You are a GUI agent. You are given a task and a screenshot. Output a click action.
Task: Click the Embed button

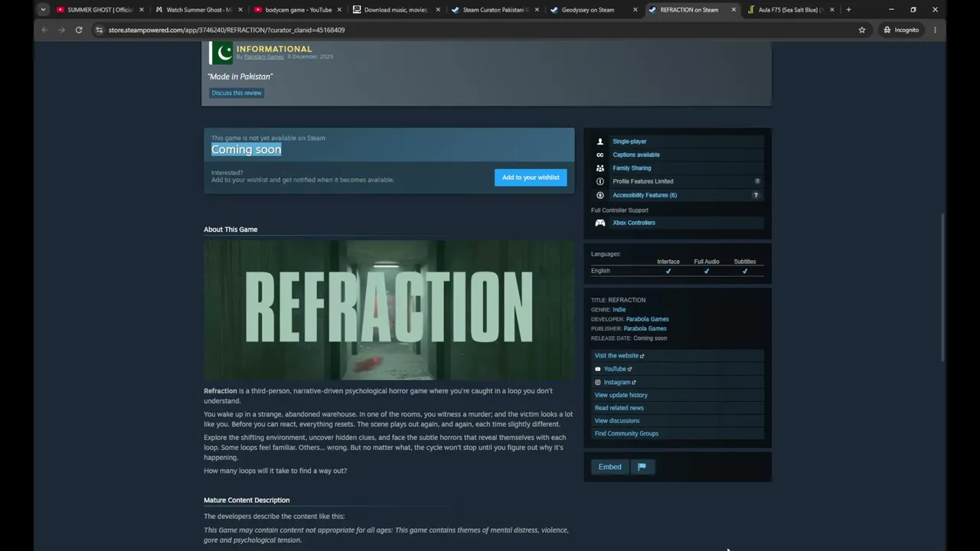click(610, 467)
